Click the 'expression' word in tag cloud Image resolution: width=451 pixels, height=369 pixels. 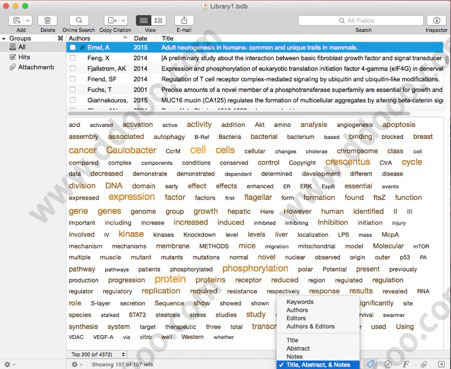click(x=132, y=197)
